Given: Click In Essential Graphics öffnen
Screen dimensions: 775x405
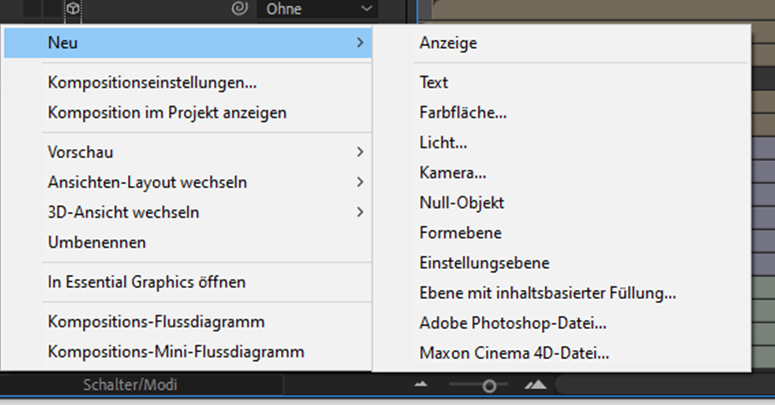Looking at the screenshot, I should [146, 282].
